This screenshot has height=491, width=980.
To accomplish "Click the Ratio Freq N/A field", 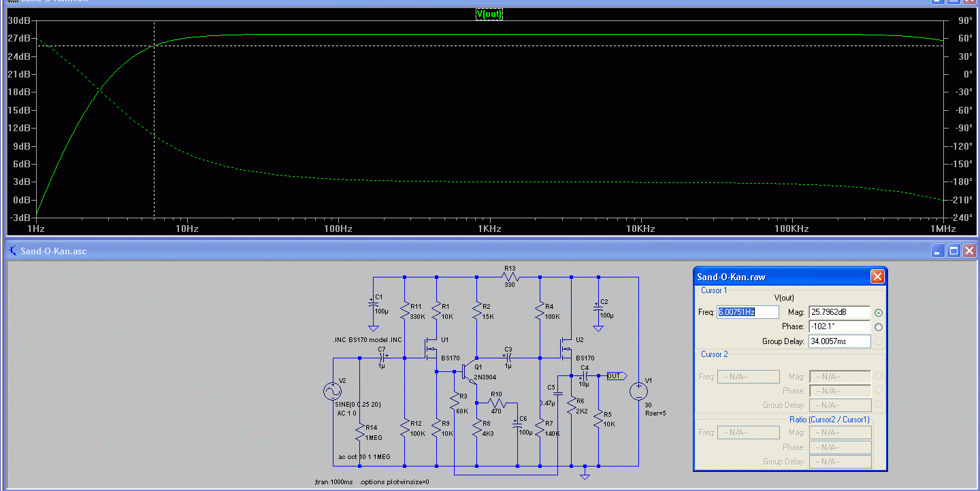I will [748, 433].
